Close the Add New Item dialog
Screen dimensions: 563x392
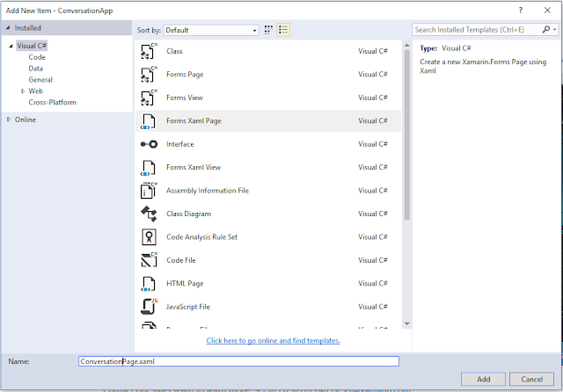pyautogui.click(x=547, y=11)
